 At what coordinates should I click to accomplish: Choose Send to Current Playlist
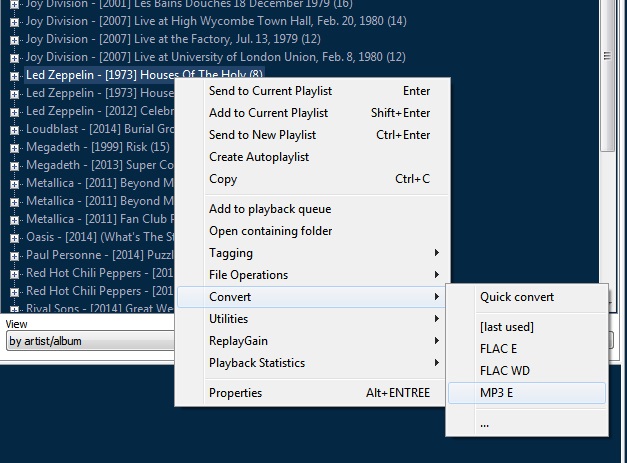click(x=312, y=91)
